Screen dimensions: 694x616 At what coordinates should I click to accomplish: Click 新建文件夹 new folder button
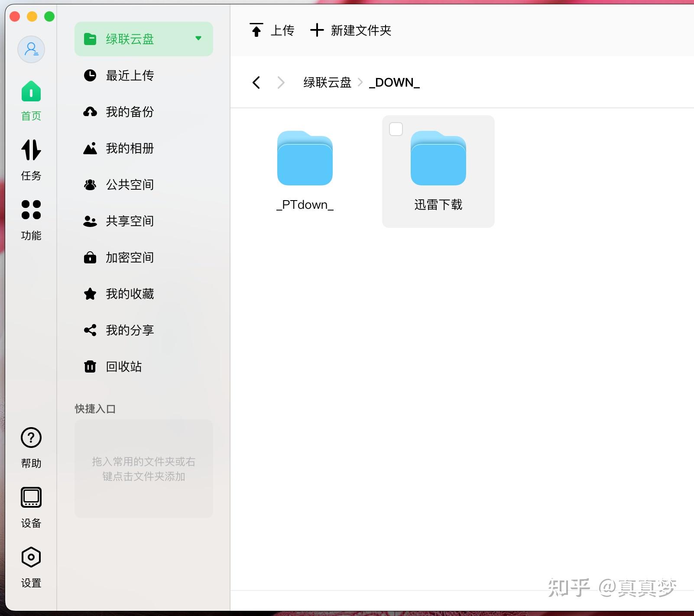click(351, 30)
